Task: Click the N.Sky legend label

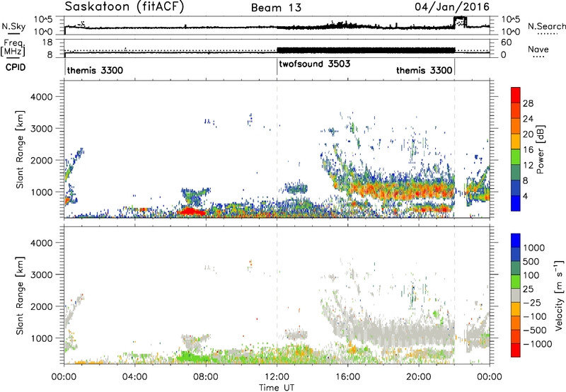Action: [x=13, y=26]
